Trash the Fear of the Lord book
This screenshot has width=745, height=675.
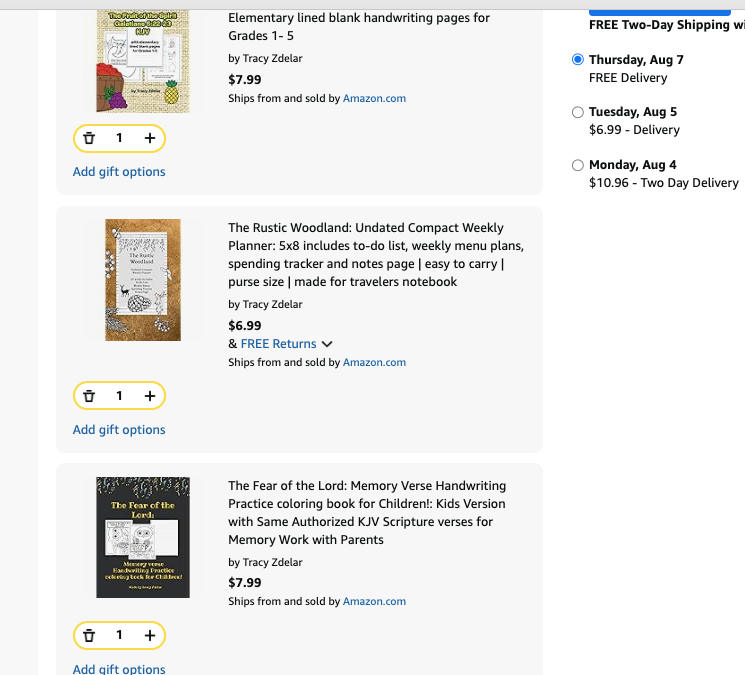[89, 636]
